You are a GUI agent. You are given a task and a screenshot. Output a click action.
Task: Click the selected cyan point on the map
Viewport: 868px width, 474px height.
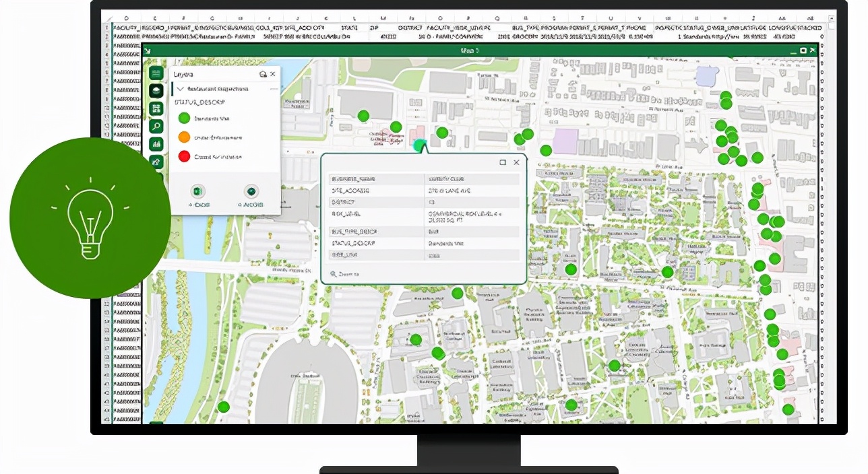(420, 144)
